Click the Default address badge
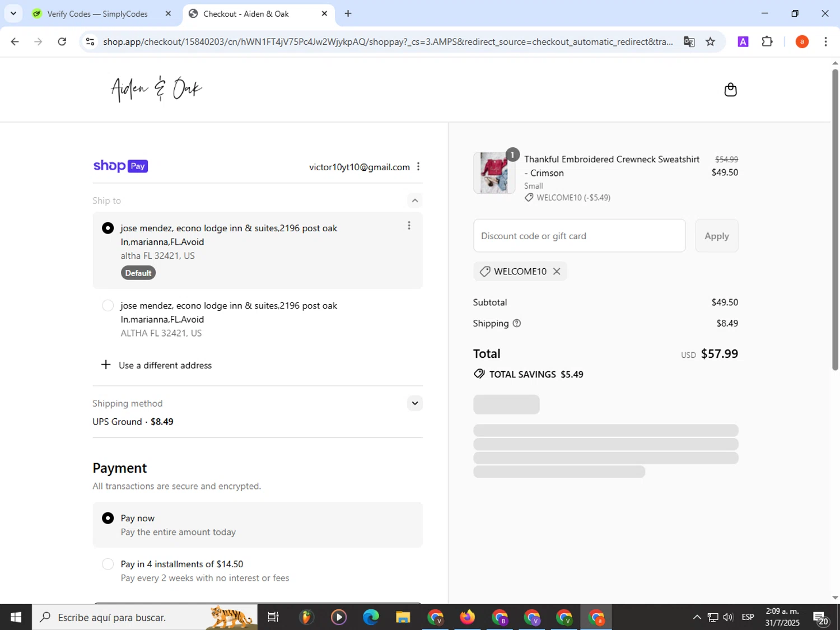840x630 pixels. [138, 273]
